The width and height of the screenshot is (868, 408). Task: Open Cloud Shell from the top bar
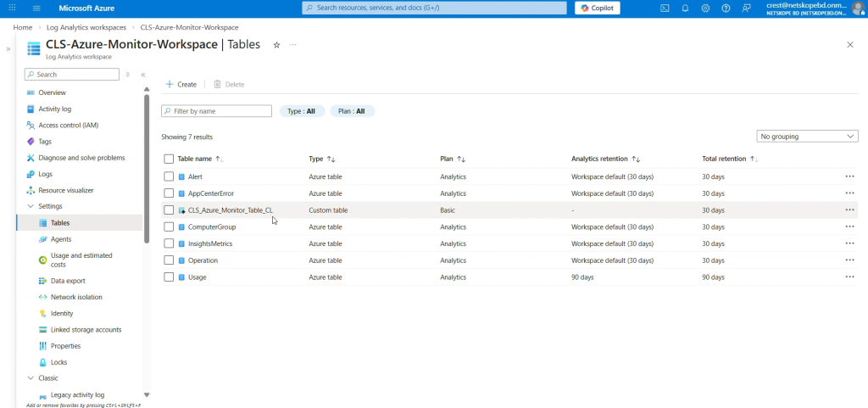click(x=665, y=8)
